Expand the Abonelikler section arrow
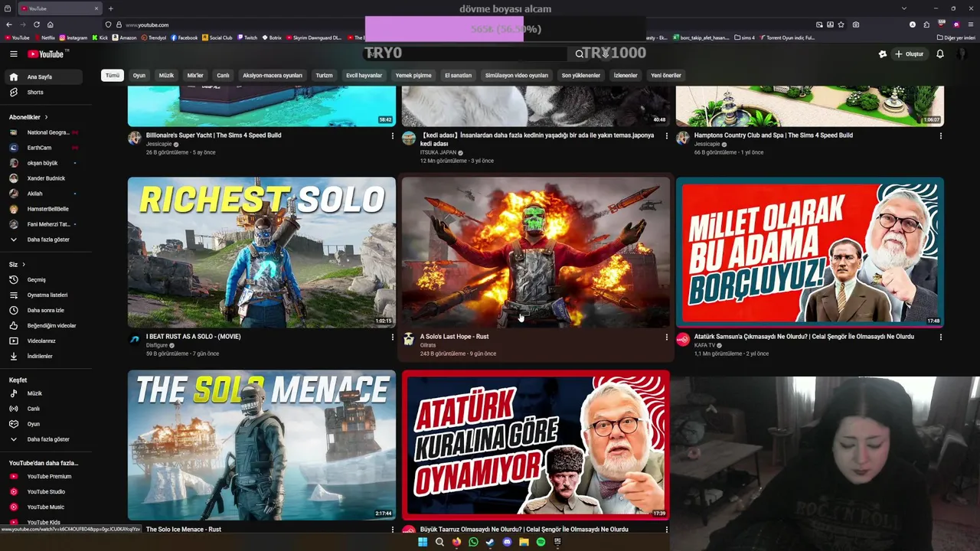The width and height of the screenshot is (980, 551). coord(46,117)
